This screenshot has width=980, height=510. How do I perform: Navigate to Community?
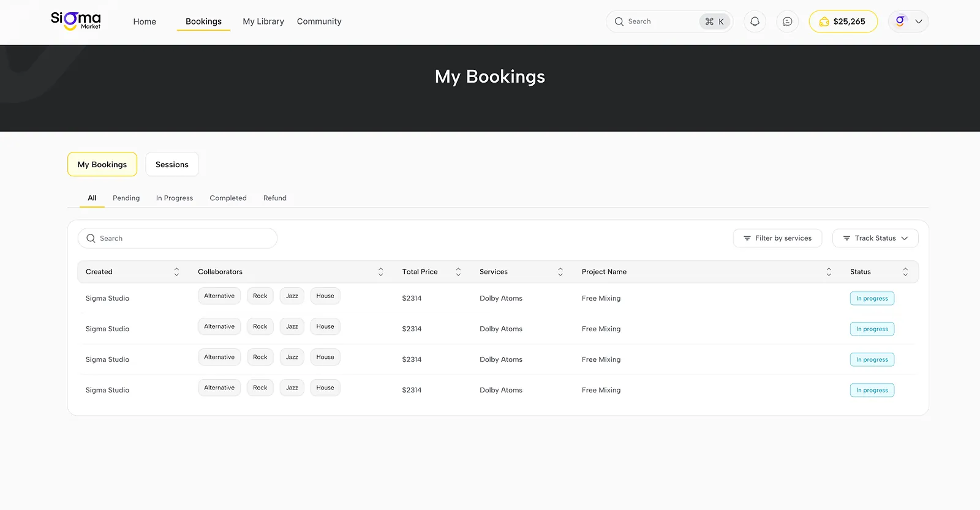point(319,21)
